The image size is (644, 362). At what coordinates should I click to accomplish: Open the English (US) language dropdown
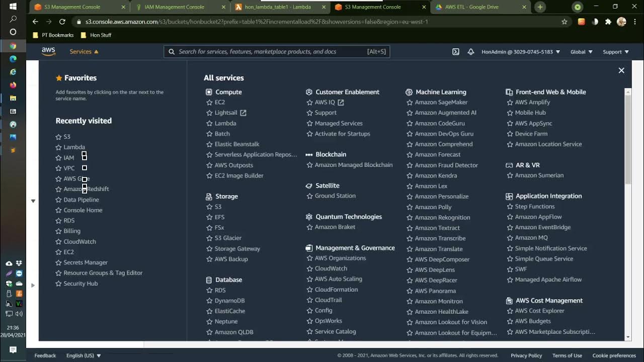tap(84, 355)
